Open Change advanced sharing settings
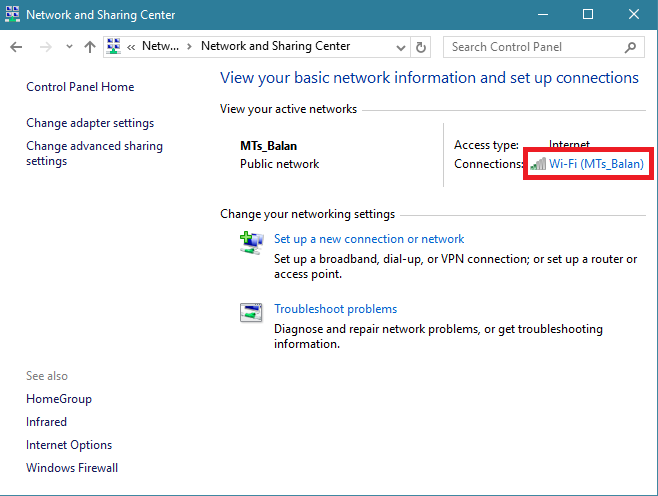Screen dimensions: 658x496 click(x=94, y=153)
